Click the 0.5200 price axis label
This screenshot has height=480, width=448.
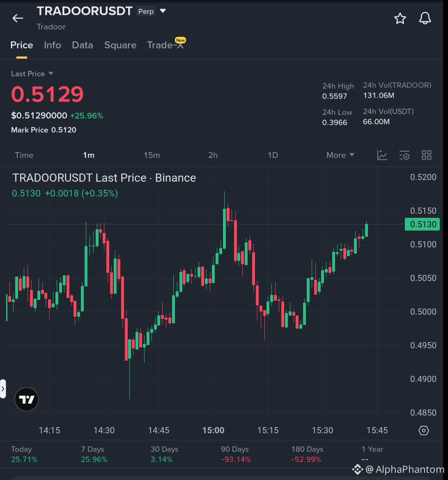pos(423,177)
